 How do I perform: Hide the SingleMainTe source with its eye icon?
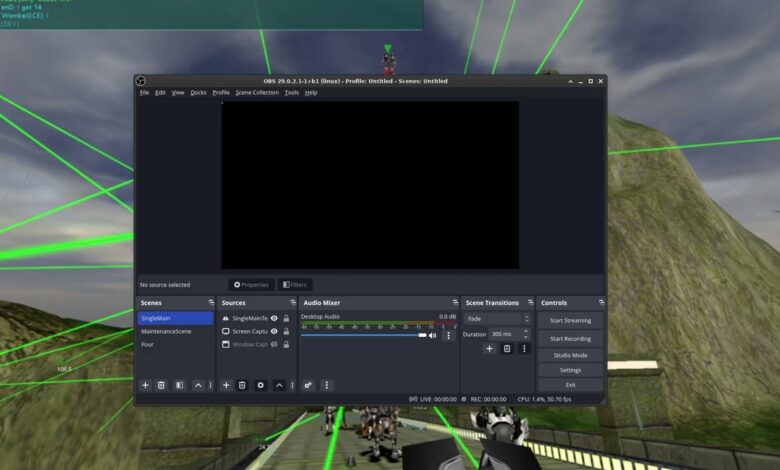point(274,318)
